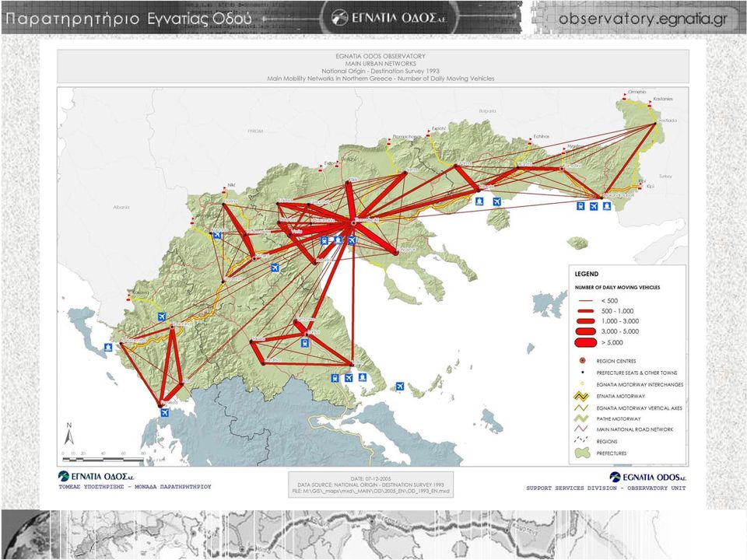Click the train station icon below Larisa
This screenshot has height=560, width=747.
pyautogui.click(x=305, y=343)
